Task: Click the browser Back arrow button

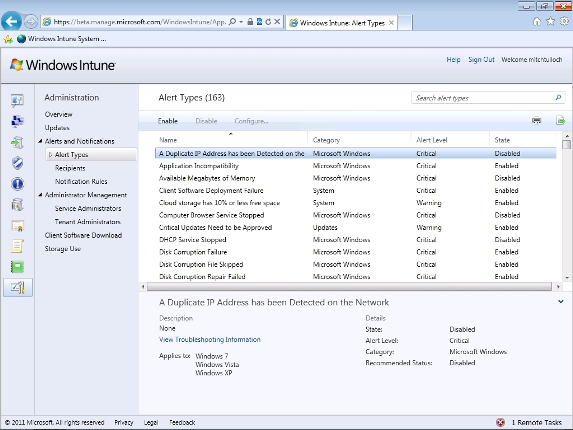Action: click(11, 22)
